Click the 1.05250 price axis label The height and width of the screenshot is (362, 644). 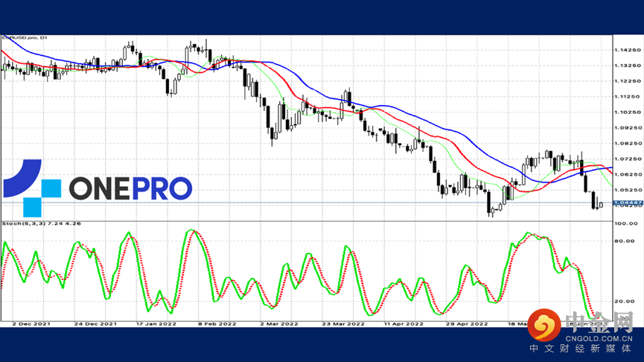(x=628, y=190)
